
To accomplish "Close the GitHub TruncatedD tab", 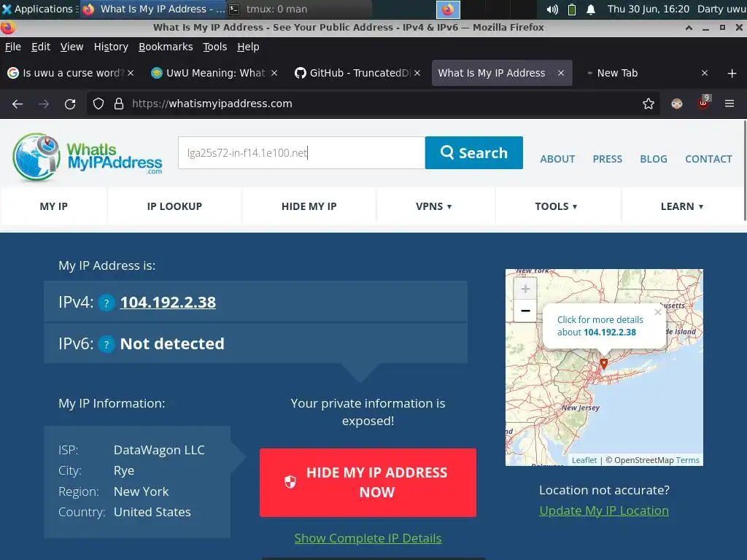I will pos(417,73).
